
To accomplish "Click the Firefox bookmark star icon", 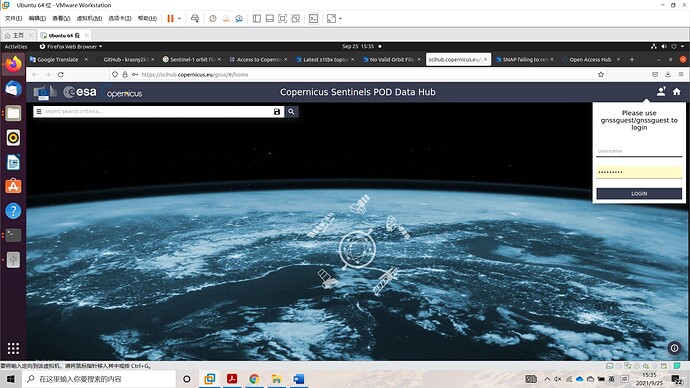I will (x=601, y=74).
